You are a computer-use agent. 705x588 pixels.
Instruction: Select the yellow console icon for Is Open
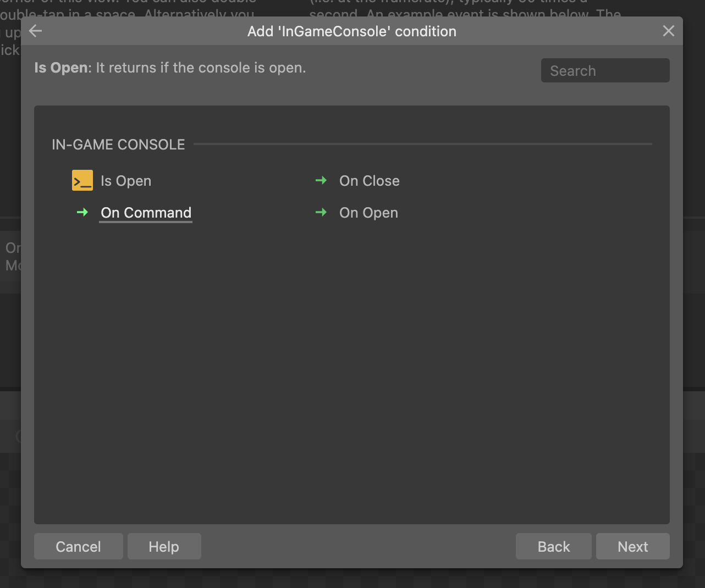coord(82,180)
